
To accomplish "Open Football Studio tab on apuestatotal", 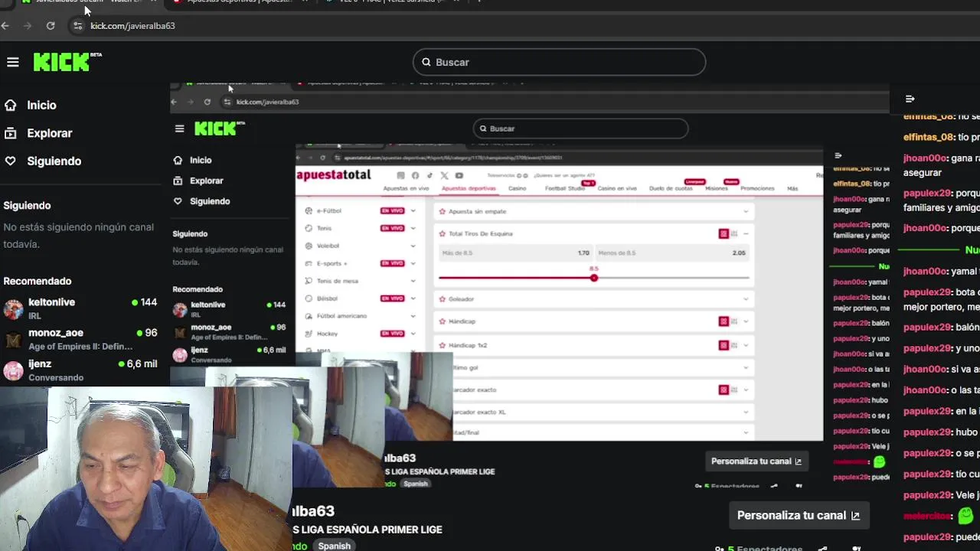I will coord(565,188).
